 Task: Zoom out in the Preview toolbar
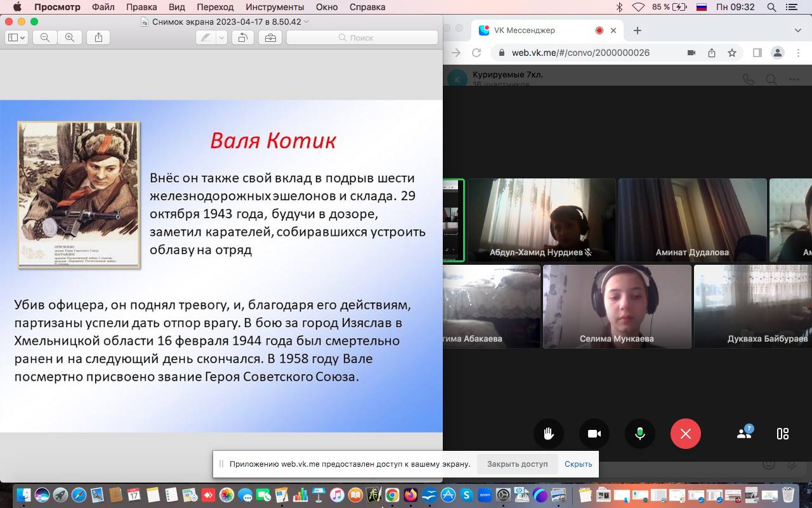45,37
